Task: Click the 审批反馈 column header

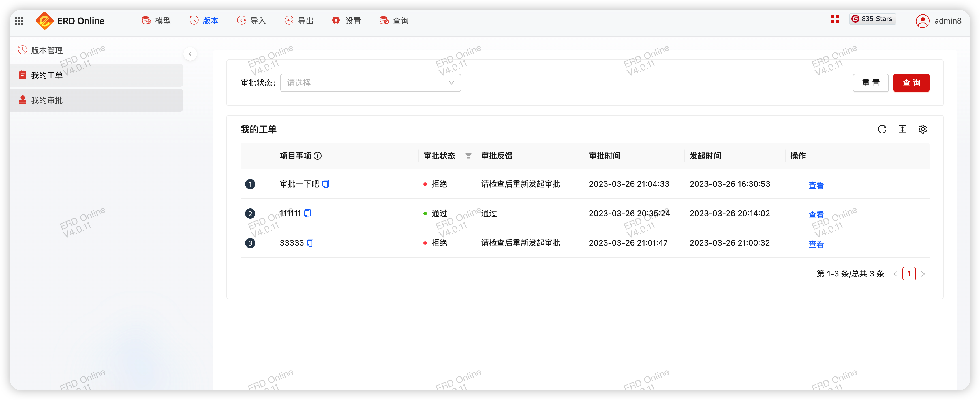Action: (497, 156)
